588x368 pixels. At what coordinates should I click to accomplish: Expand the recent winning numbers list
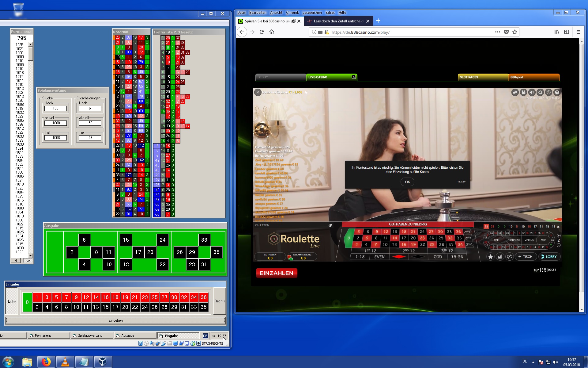click(x=558, y=227)
